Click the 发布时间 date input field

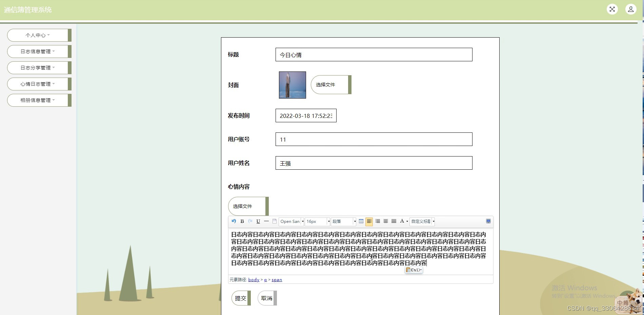(306, 115)
